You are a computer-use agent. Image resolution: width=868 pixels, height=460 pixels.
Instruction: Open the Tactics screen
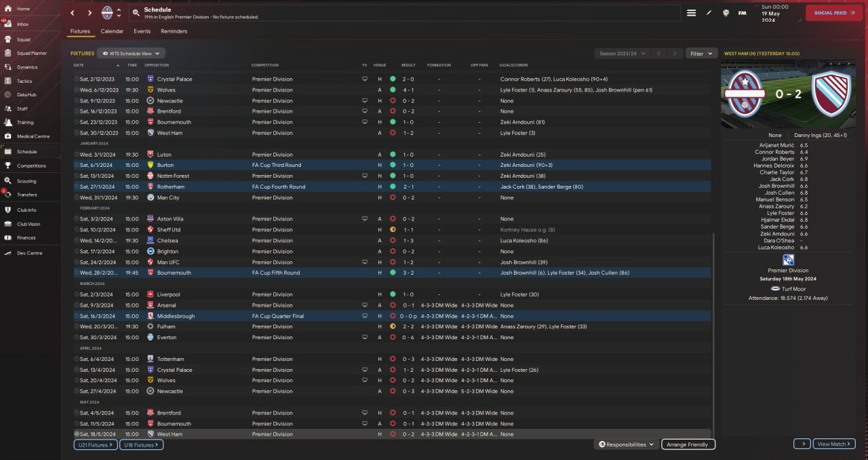24,81
